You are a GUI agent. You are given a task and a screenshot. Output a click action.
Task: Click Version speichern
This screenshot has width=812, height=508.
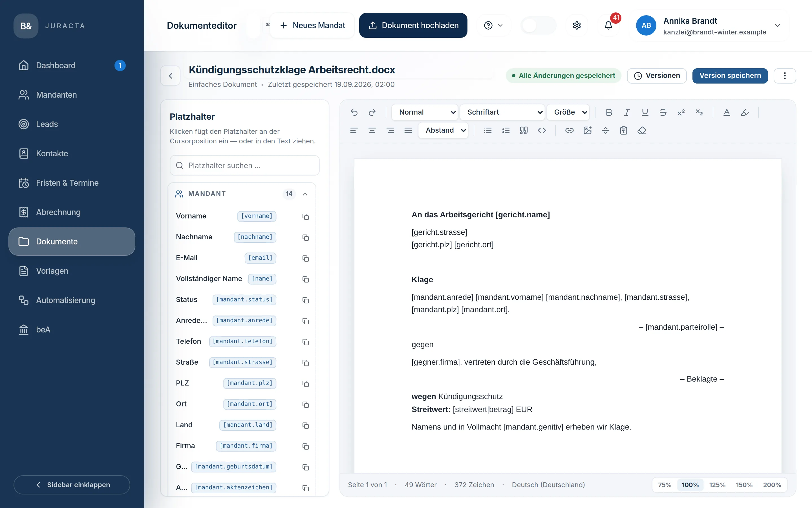(x=730, y=76)
